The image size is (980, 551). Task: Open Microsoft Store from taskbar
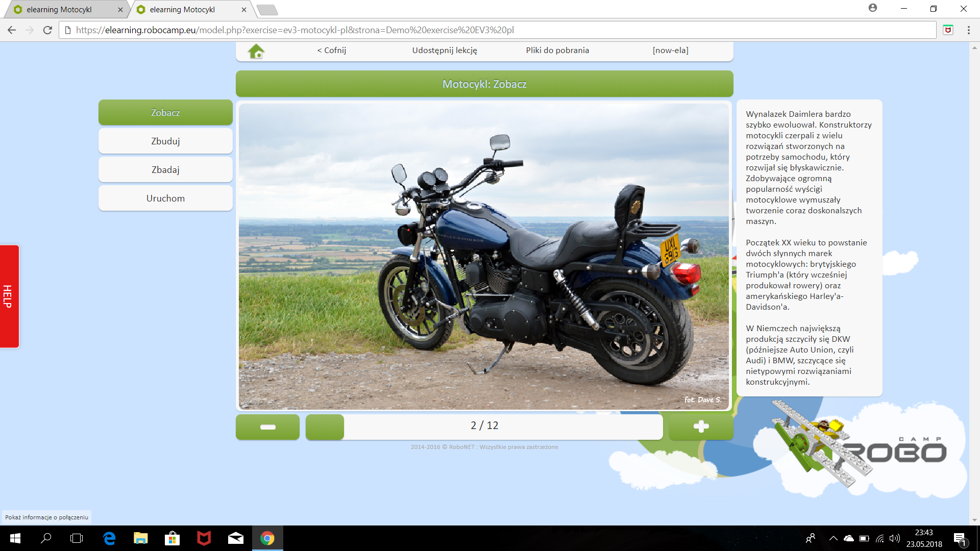pos(172,538)
